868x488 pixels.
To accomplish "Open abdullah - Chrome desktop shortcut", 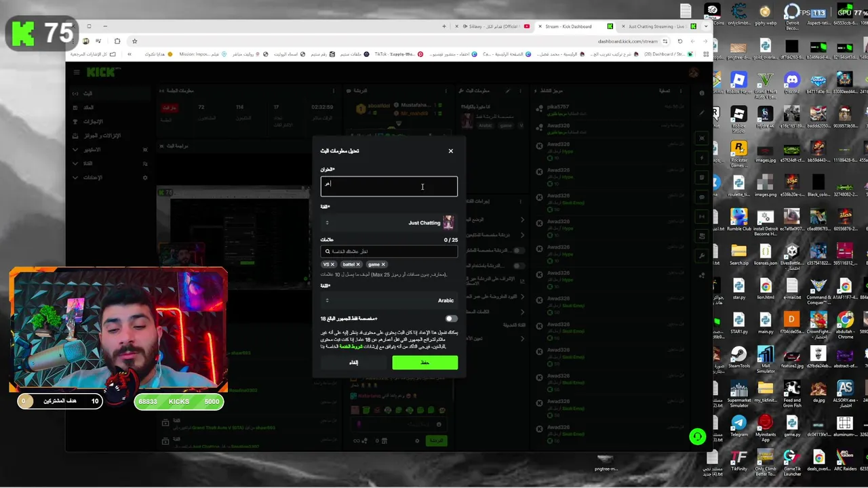I will (845, 325).
